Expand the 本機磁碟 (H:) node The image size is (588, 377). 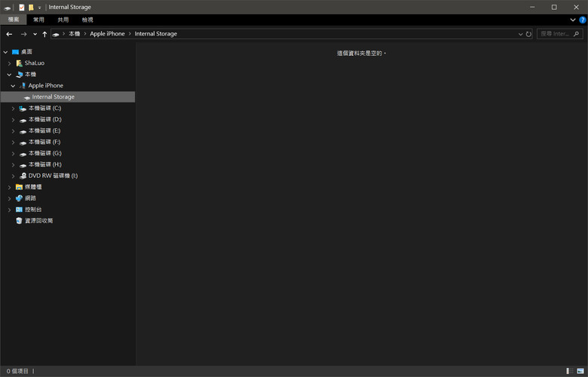point(13,164)
